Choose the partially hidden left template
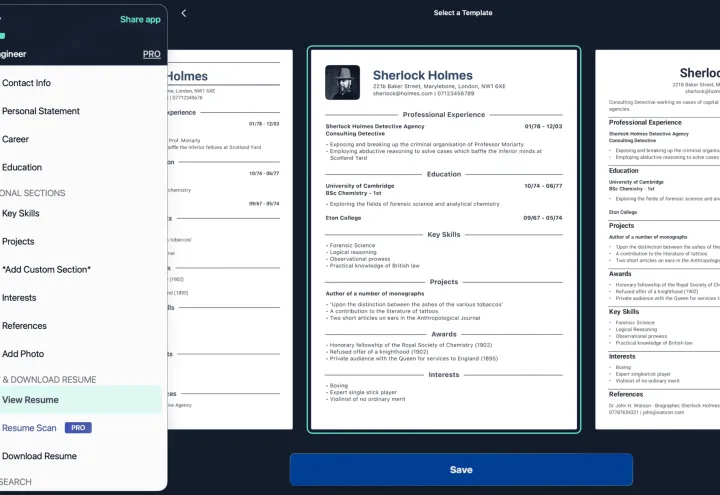The width and height of the screenshot is (720, 495). coord(230,239)
